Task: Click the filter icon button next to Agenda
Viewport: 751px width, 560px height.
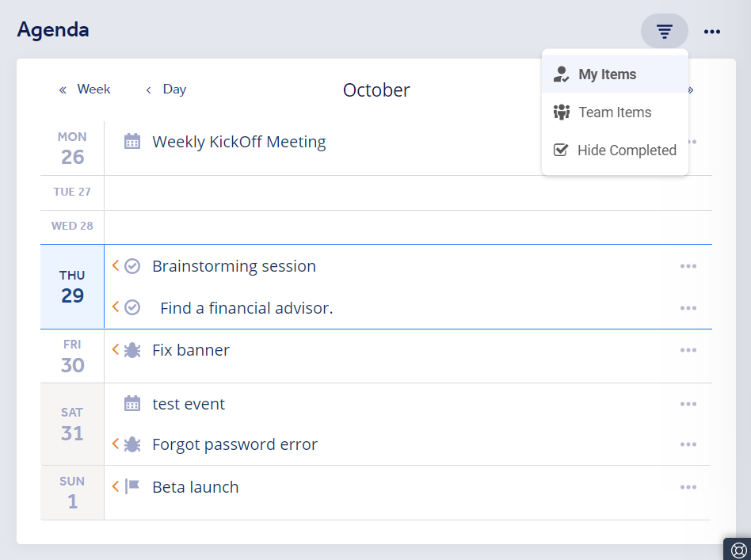Action: click(664, 32)
